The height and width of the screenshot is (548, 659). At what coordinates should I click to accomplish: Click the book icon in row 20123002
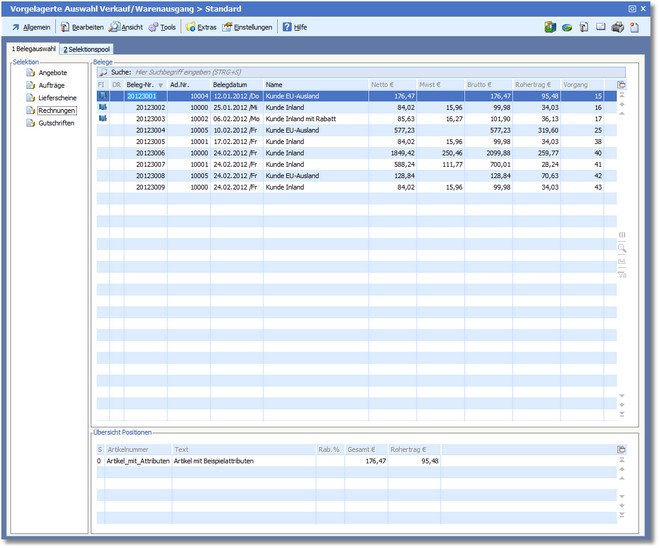pyautogui.click(x=101, y=107)
